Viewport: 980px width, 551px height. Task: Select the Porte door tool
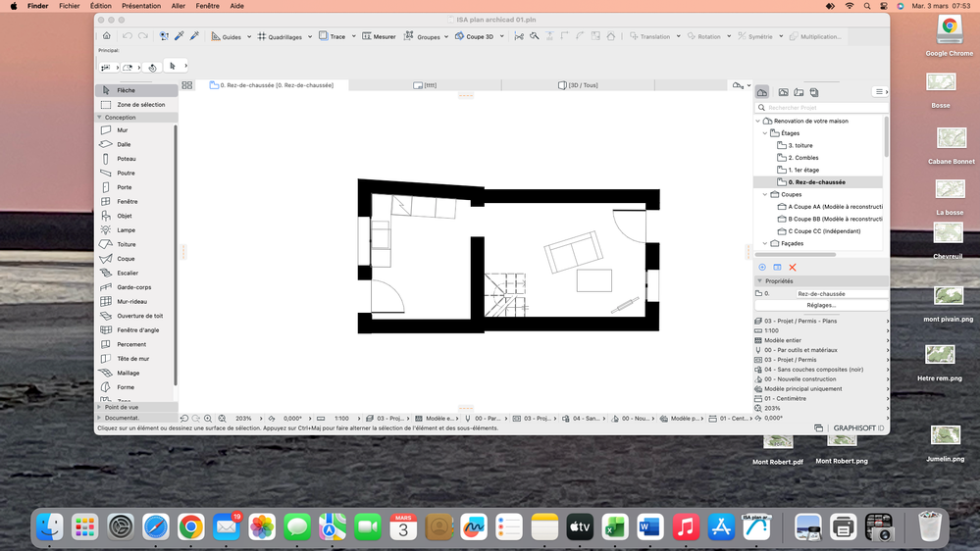[x=136, y=187]
